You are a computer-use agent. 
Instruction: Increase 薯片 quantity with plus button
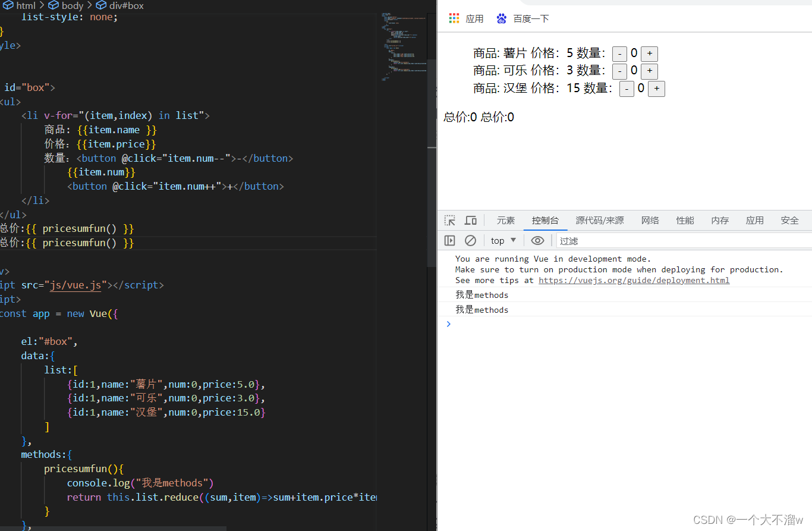649,54
